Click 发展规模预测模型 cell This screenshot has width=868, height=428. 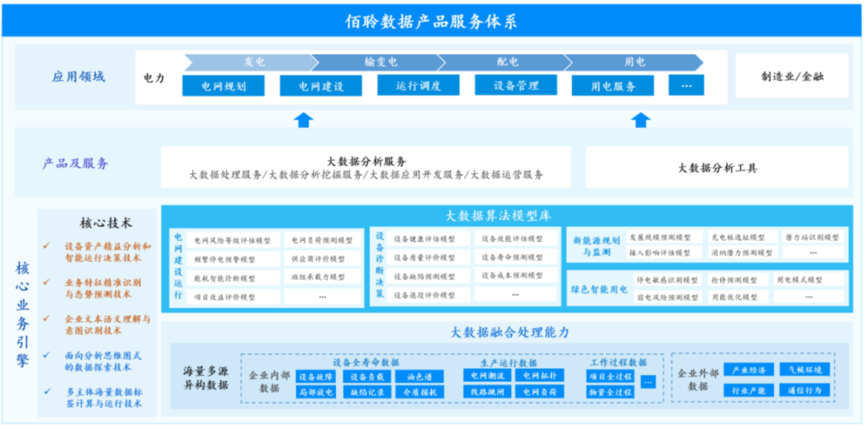click(664, 237)
